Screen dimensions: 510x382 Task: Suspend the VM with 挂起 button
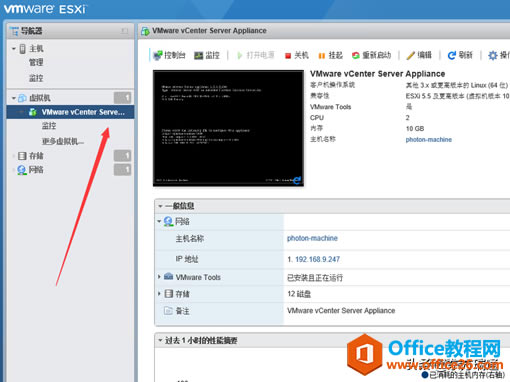pyautogui.click(x=330, y=55)
